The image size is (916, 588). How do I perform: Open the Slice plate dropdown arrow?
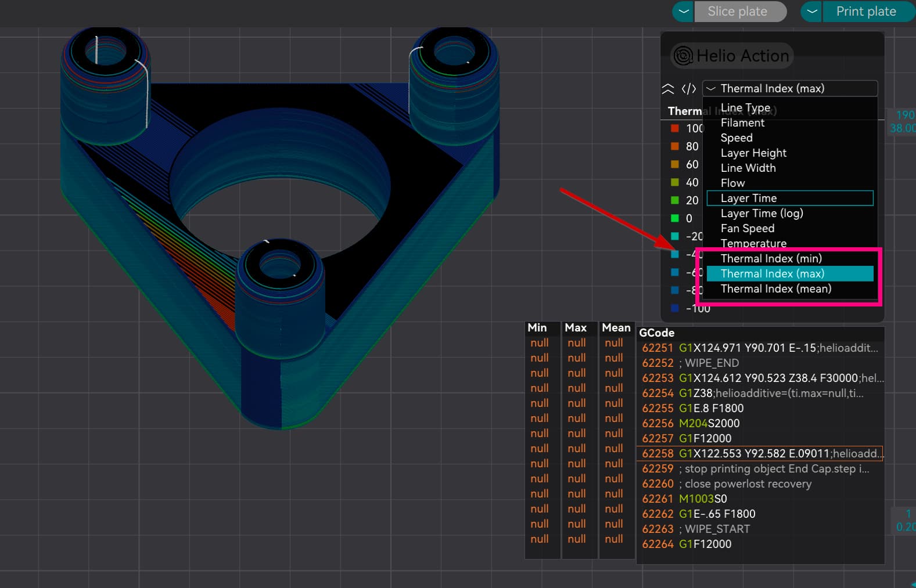684,12
